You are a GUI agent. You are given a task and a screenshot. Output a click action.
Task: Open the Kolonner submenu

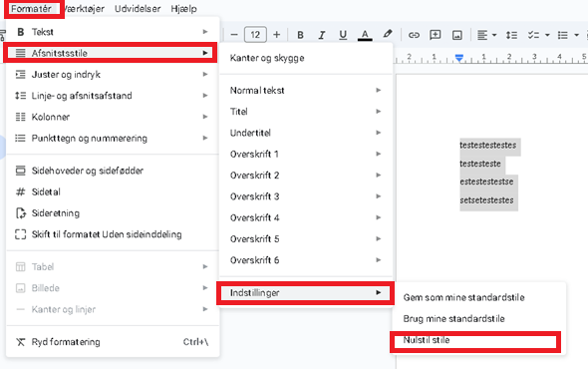point(113,117)
